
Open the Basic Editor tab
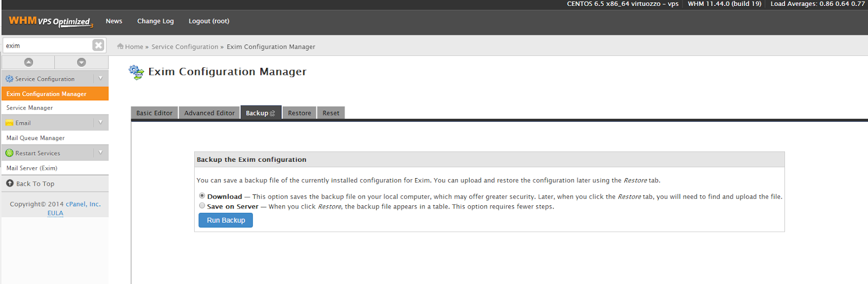coord(155,113)
